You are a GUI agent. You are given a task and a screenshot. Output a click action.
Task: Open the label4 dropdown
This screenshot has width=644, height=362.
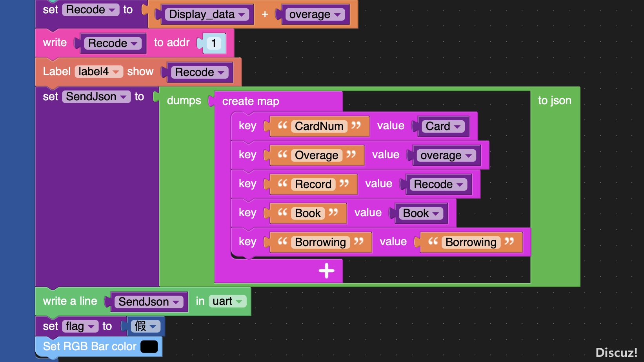tap(99, 72)
